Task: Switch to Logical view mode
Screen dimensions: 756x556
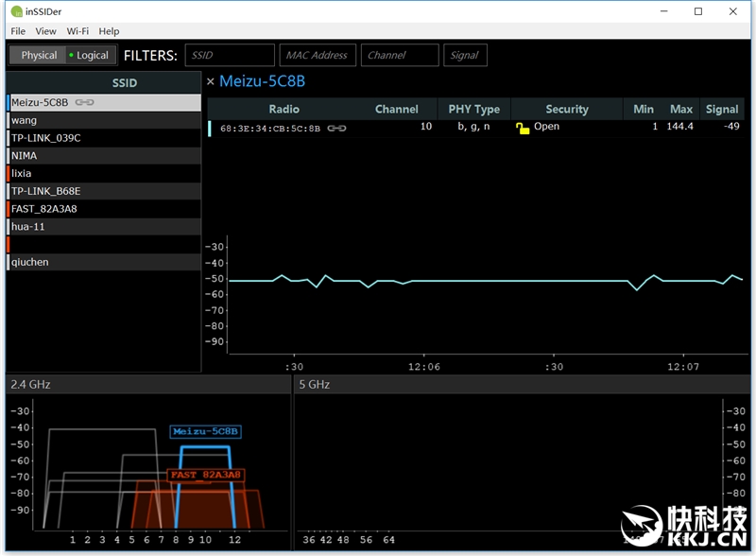Action: 91,55
